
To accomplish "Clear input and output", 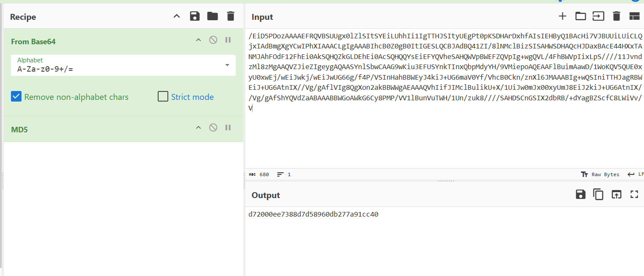I will (x=617, y=16).
